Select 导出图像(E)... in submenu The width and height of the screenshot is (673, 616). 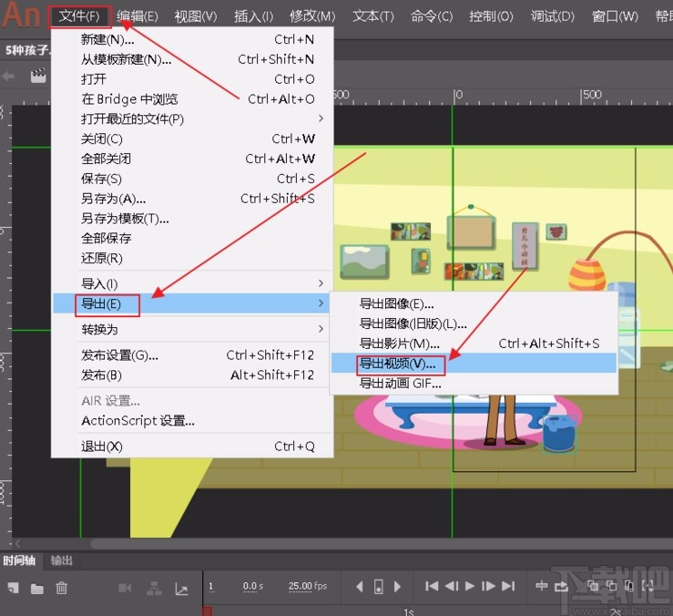coord(474,303)
